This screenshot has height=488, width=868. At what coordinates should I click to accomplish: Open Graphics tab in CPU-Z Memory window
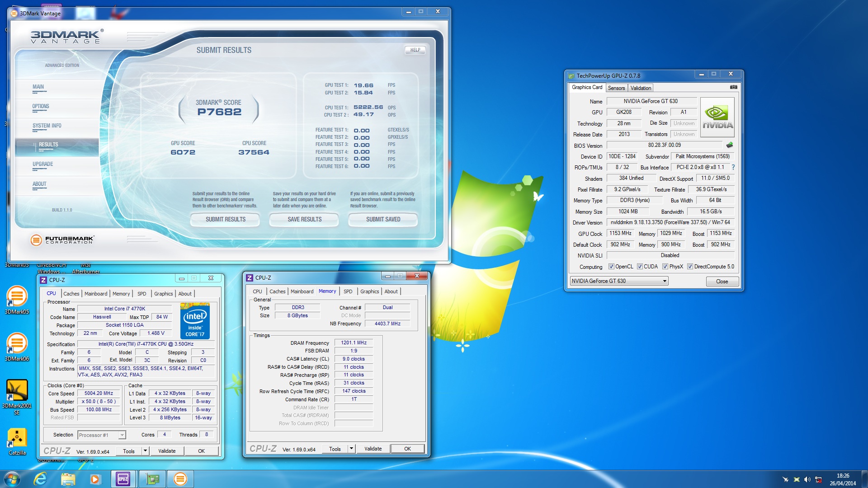click(x=369, y=291)
